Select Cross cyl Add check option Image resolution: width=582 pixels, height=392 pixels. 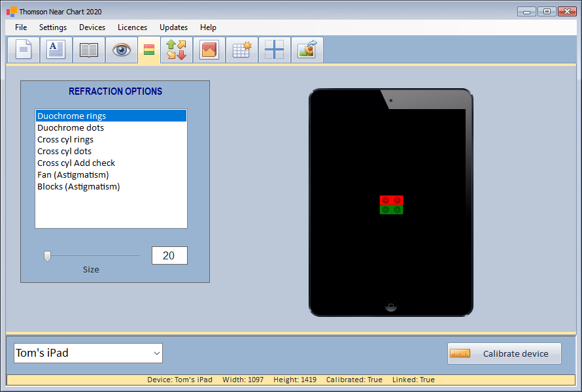click(x=76, y=163)
